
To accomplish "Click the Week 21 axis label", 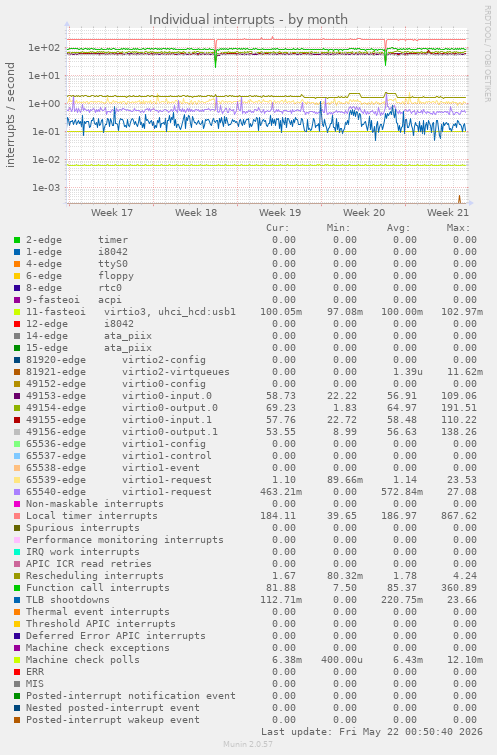I will tap(447, 212).
